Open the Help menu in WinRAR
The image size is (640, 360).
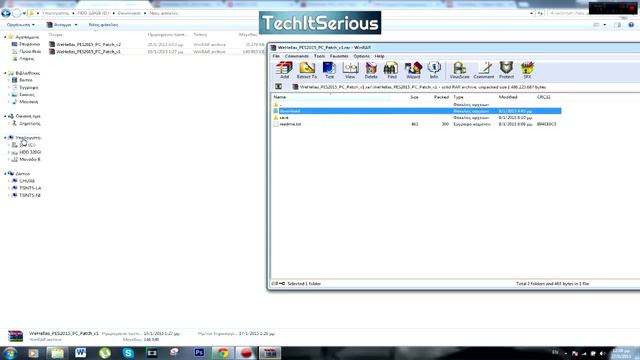coord(379,56)
